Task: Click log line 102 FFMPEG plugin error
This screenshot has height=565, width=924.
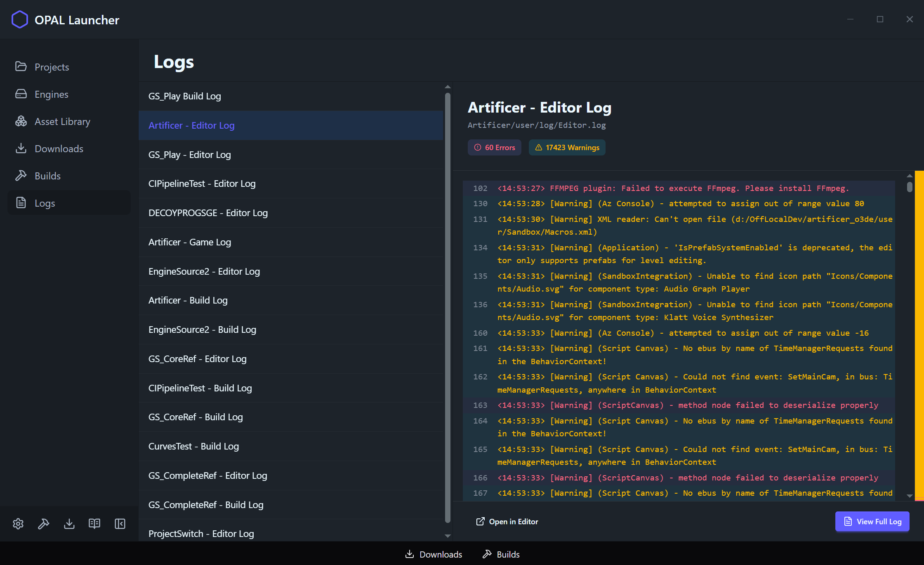Action: point(679,188)
